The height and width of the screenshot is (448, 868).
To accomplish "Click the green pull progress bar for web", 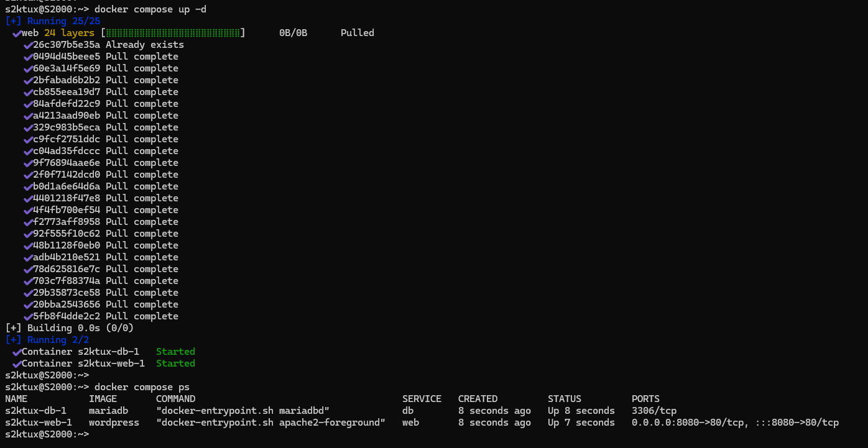I will [173, 33].
